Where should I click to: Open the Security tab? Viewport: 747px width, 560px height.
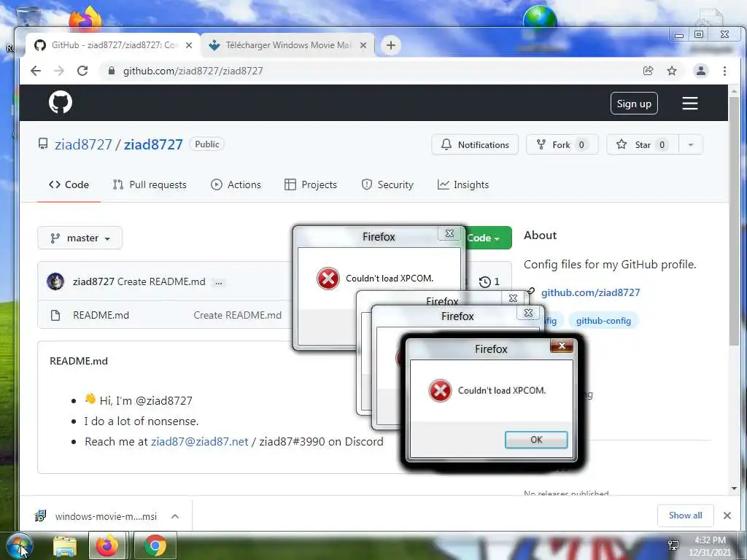tap(387, 184)
